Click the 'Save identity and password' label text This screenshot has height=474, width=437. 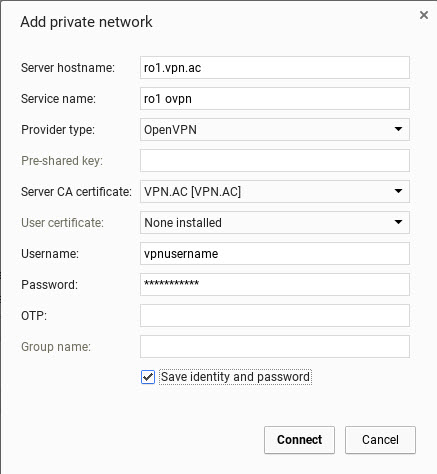[x=235, y=377]
